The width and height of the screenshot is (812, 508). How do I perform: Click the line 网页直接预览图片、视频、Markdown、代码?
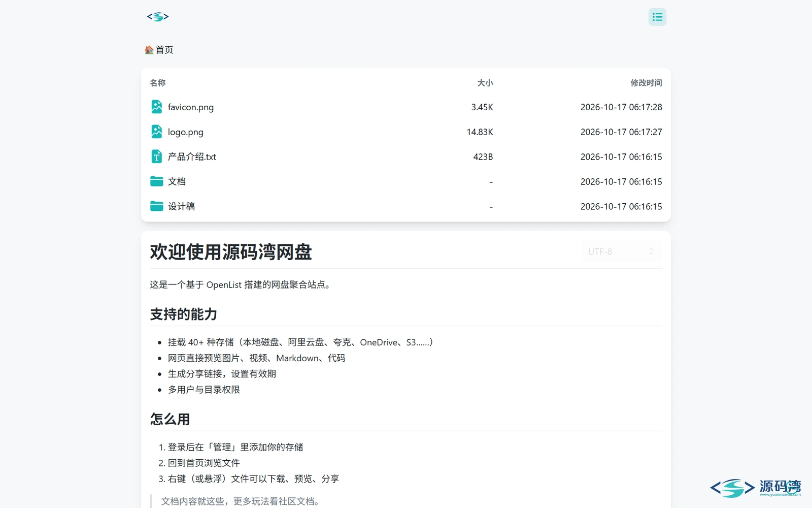coord(257,358)
